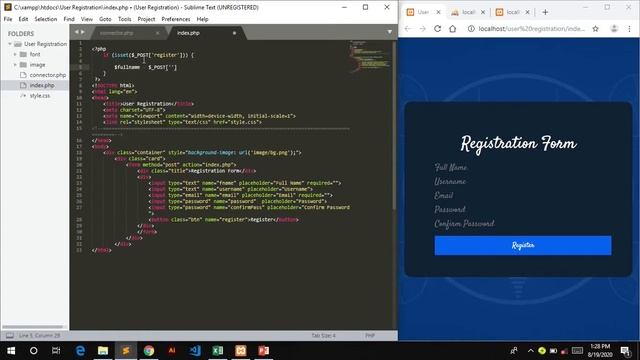Click the localhost address bar URL

click(x=531, y=29)
